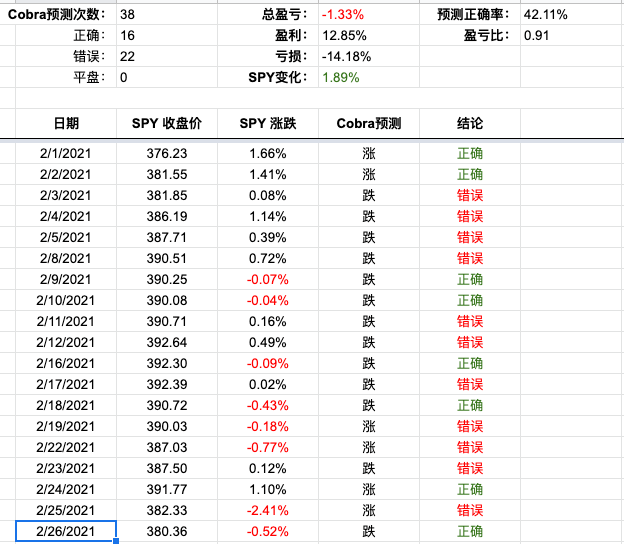Click the -0.43% change cell
624x544 pixels.
pyautogui.click(x=268, y=406)
